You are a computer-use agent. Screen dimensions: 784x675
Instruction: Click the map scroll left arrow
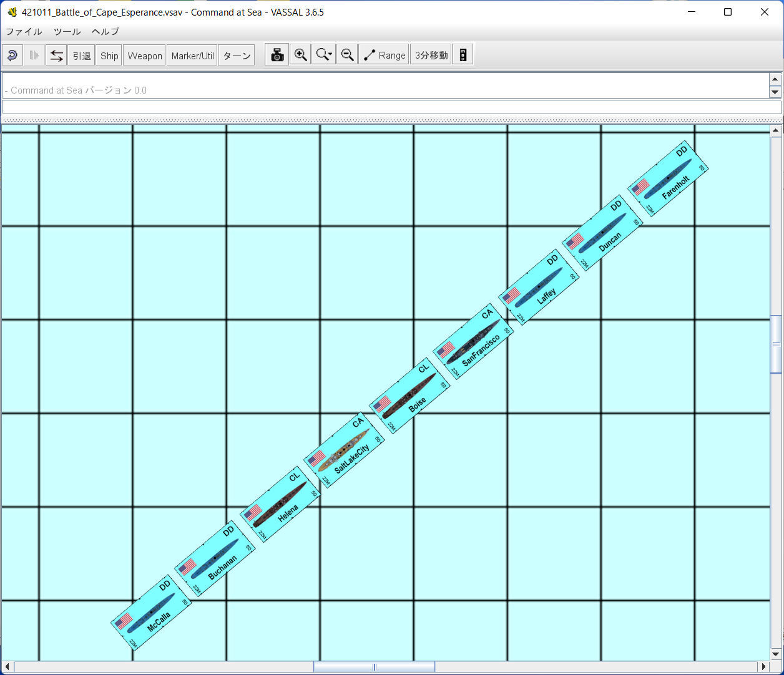[x=7, y=667]
